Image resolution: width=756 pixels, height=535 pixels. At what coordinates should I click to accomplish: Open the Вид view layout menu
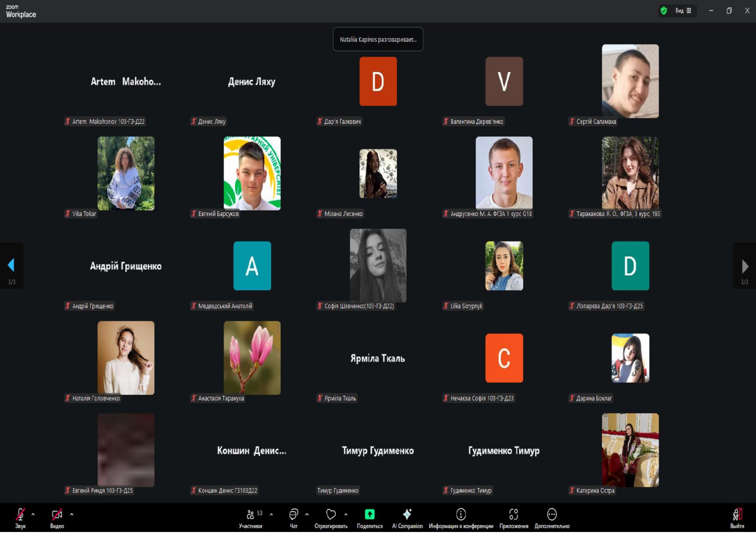click(x=683, y=11)
